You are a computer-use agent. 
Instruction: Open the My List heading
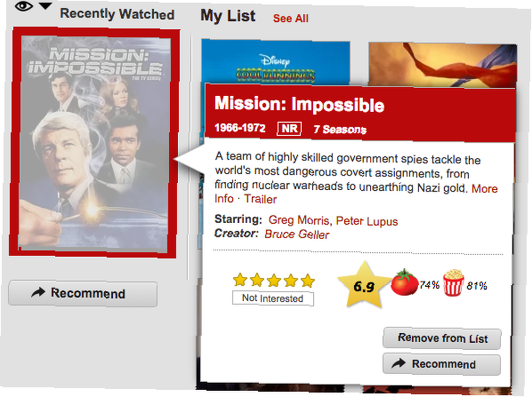[228, 15]
